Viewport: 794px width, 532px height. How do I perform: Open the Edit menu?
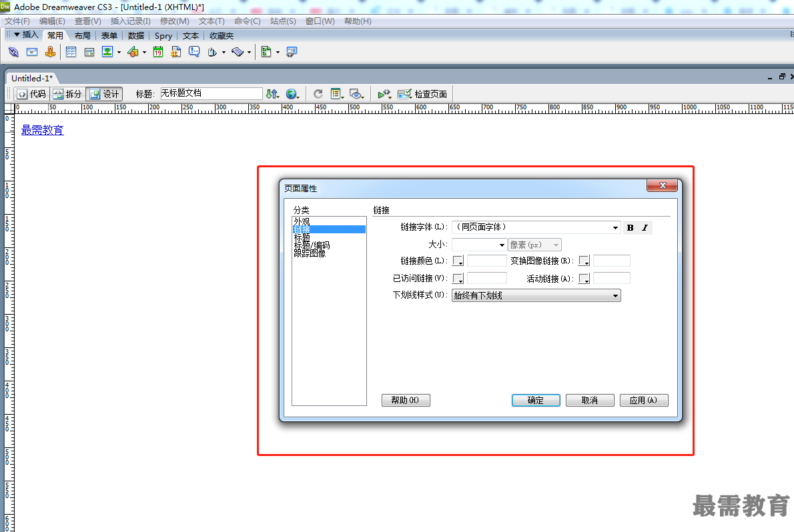coord(52,21)
